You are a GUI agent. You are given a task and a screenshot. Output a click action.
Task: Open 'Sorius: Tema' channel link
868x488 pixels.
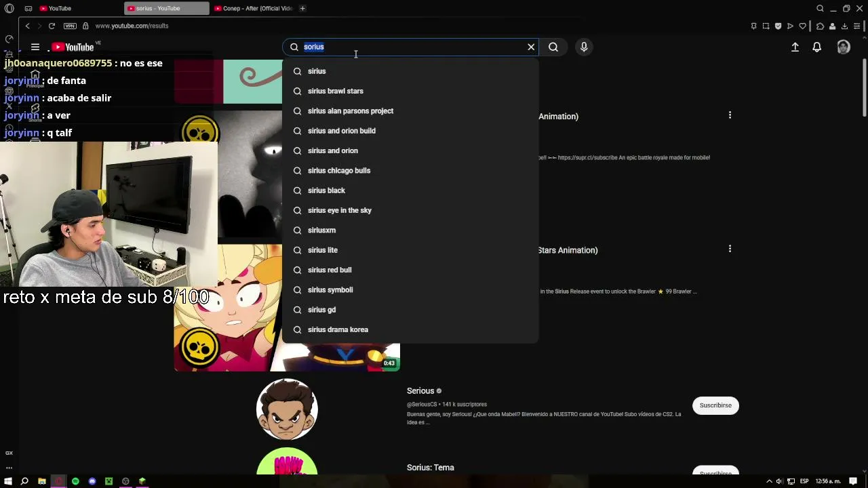431,468
